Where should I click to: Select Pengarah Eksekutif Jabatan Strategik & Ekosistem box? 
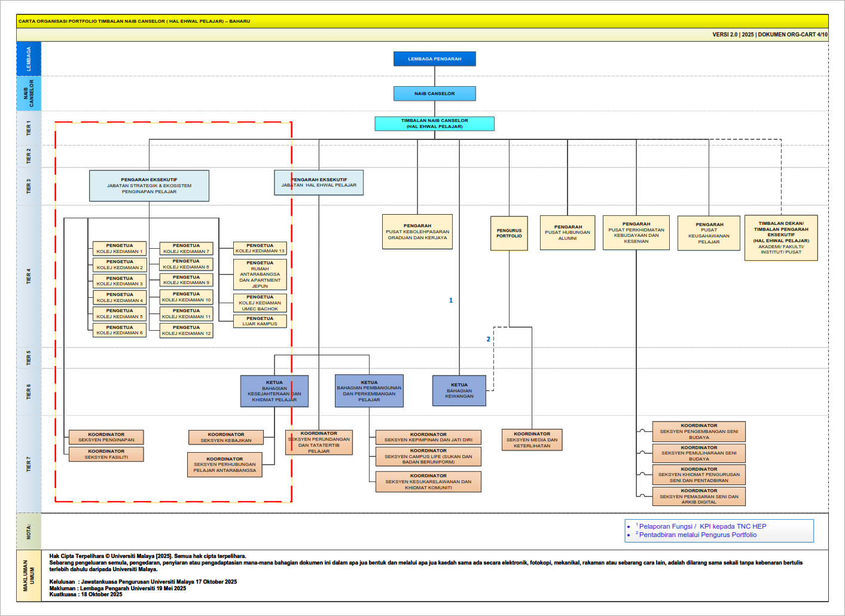(x=149, y=185)
